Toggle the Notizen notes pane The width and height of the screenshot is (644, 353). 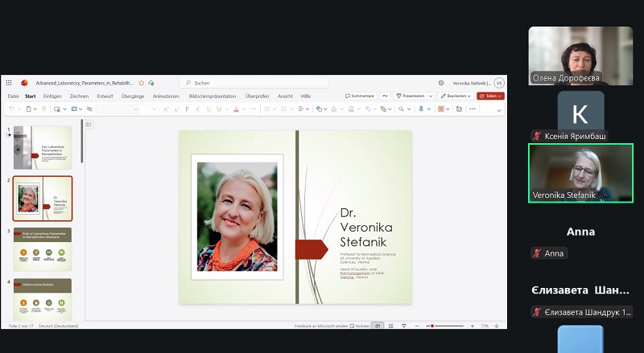coord(361,326)
